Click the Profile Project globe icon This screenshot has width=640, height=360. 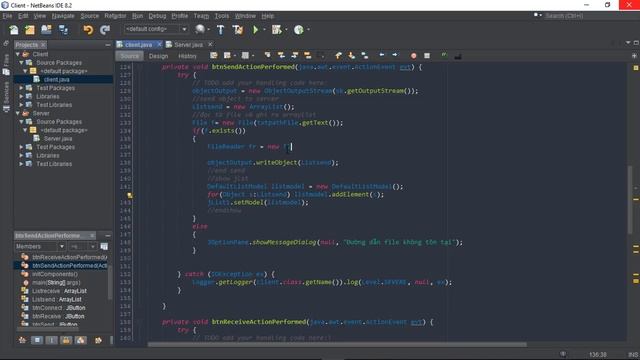click(x=299, y=30)
